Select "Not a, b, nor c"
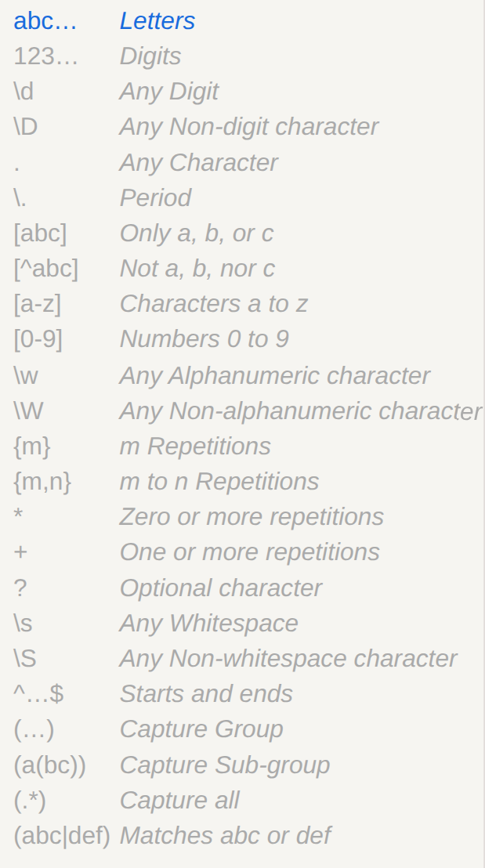485x868 pixels. point(197,269)
